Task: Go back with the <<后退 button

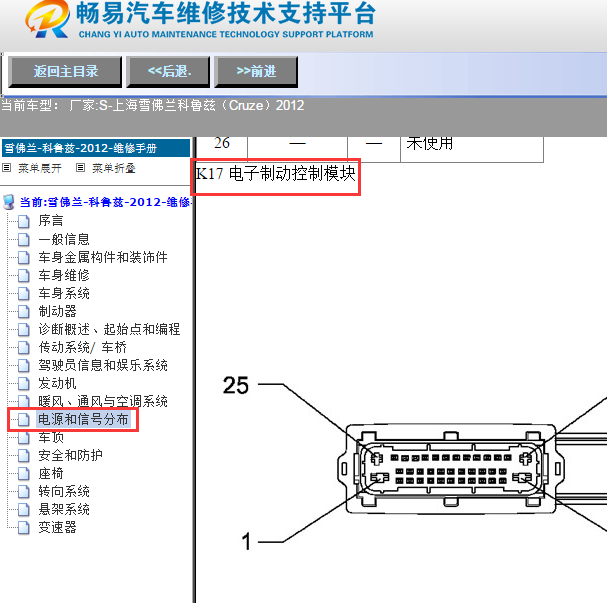Action: pos(168,72)
